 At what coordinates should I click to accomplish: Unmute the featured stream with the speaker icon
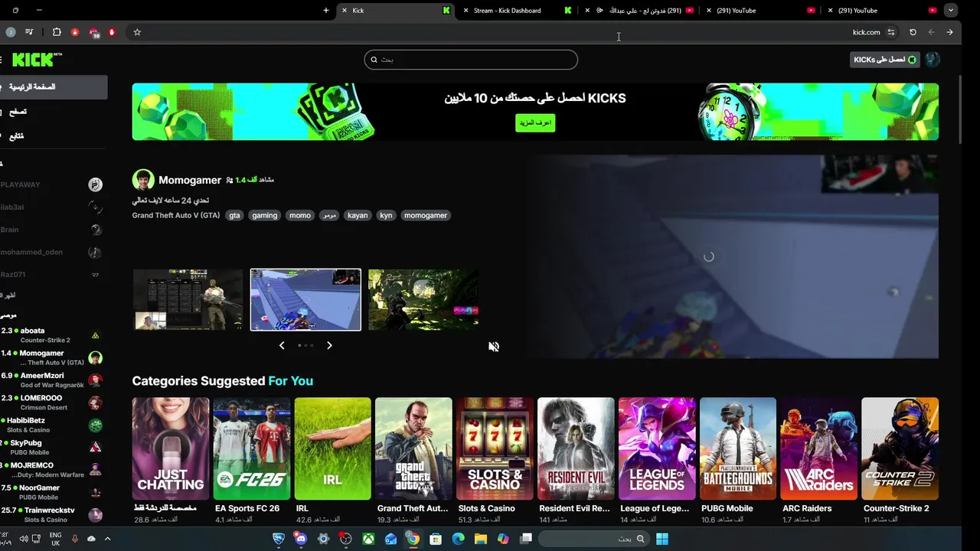[494, 347]
